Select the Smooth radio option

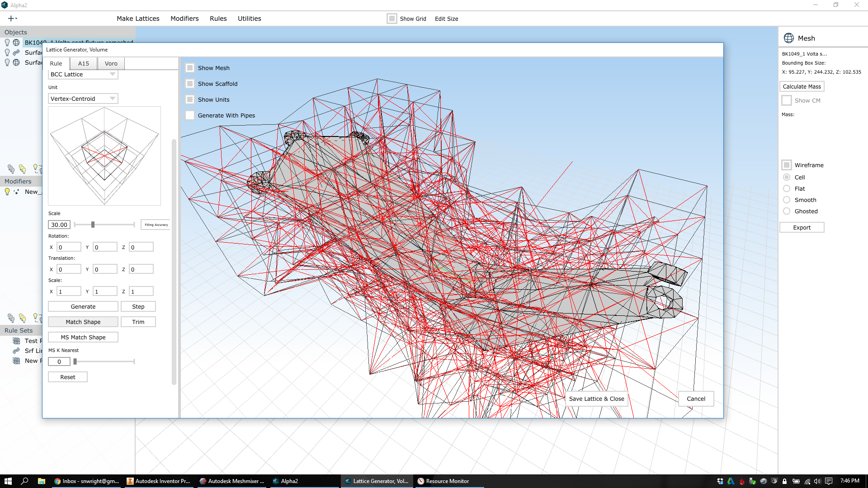pyautogui.click(x=787, y=200)
